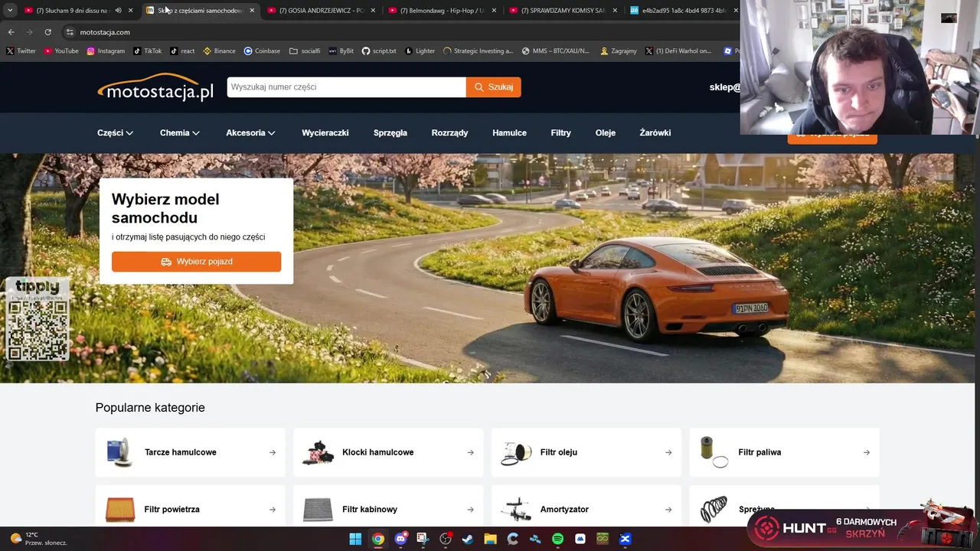
Task: Open OBS Studio from the taskbar
Action: [x=446, y=539]
